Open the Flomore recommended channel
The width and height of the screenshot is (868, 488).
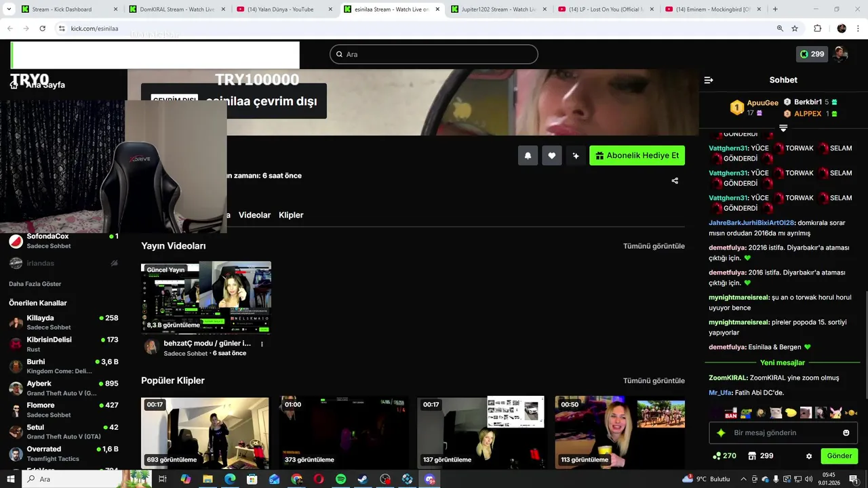pos(64,409)
